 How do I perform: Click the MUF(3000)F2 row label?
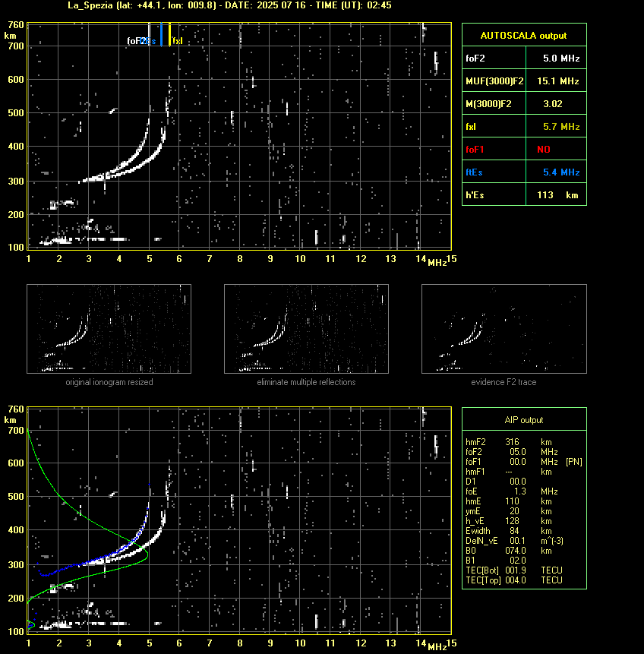click(494, 81)
